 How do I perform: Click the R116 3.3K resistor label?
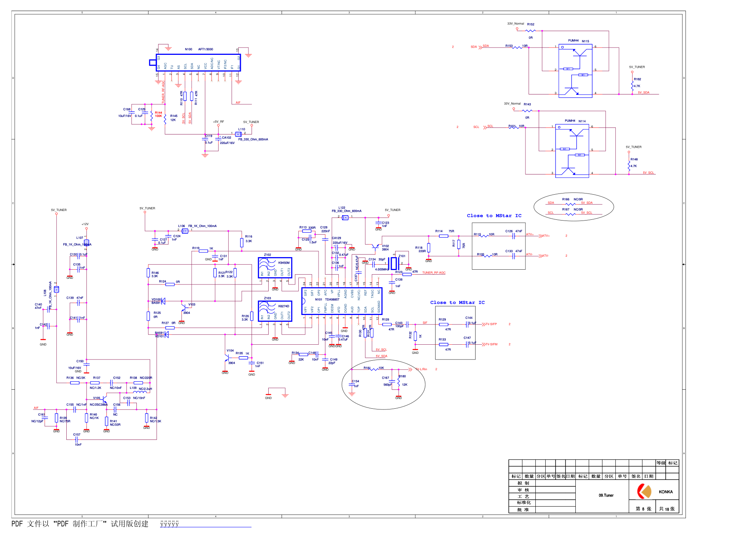point(248,239)
